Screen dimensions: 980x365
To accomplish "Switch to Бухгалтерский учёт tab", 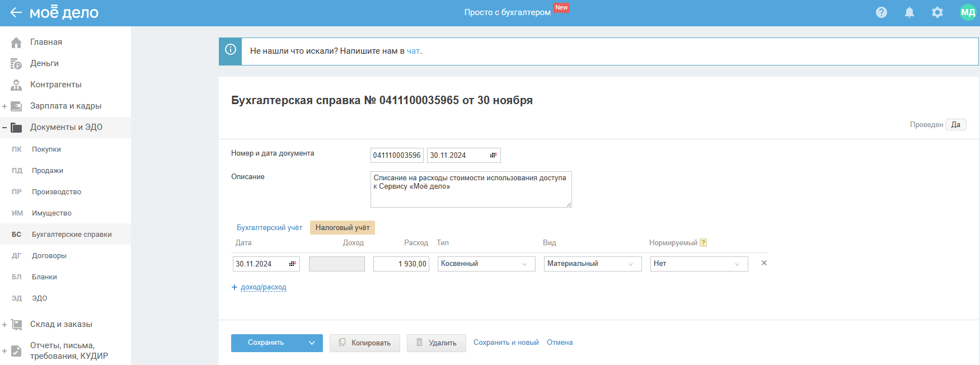I will (269, 227).
